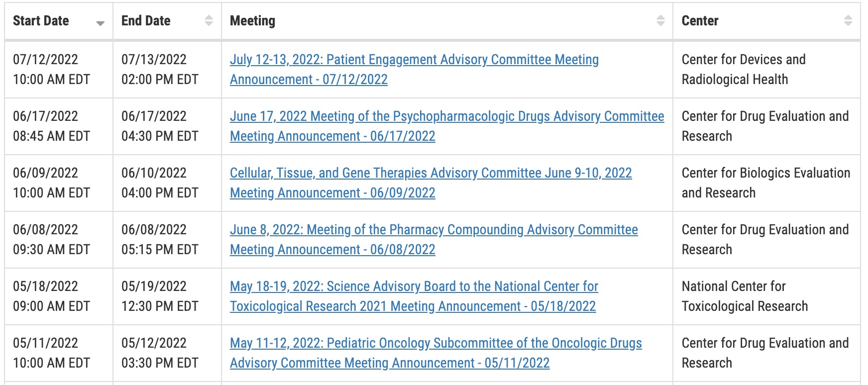Click the 06/10/2022 04:00 PM end date cell
Viewport: 868px width, 385px height.
point(167,183)
